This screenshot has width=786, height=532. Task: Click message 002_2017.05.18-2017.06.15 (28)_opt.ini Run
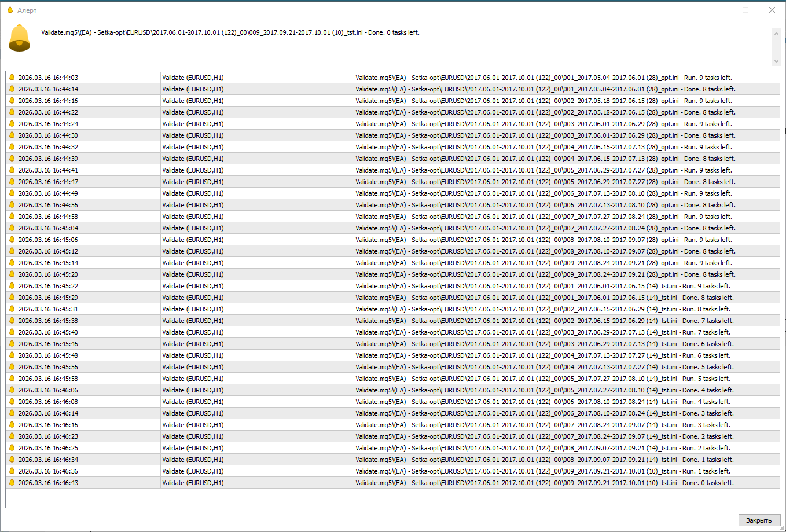[x=543, y=101]
